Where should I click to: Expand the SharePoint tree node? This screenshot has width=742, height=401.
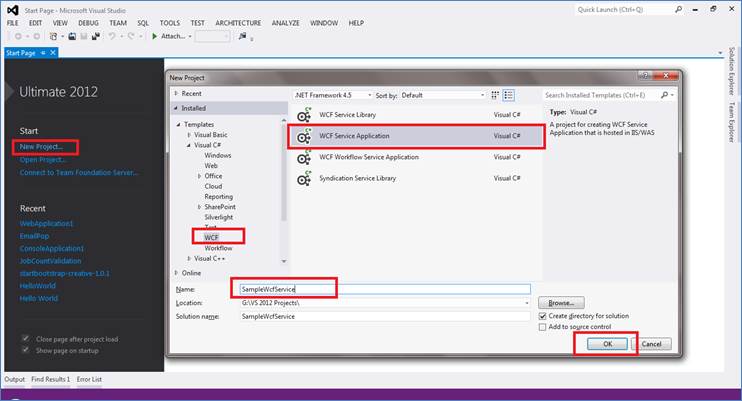199,207
